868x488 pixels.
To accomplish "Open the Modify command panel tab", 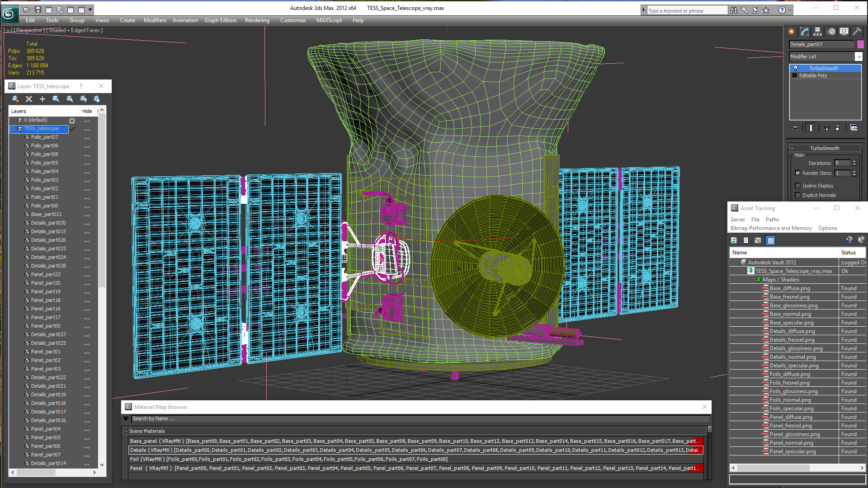I will (x=805, y=32).
